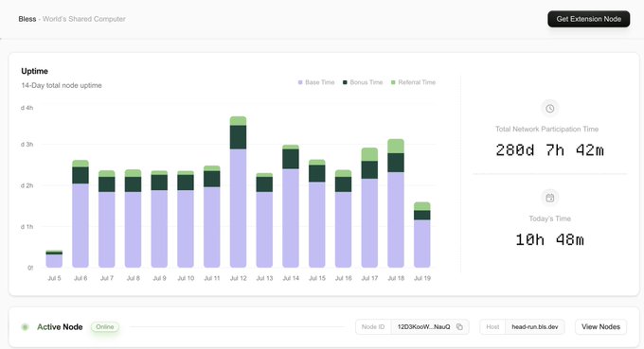Image resolution: width=644 pixels, height=349 pixels.
Task: Click the clock icon above Total Network Participation Time
Action: click(550, 108)
